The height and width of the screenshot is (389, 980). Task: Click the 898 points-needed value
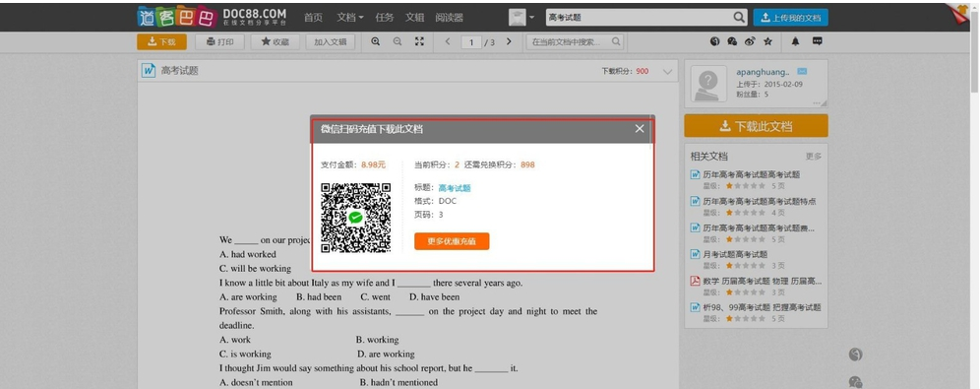527,165
